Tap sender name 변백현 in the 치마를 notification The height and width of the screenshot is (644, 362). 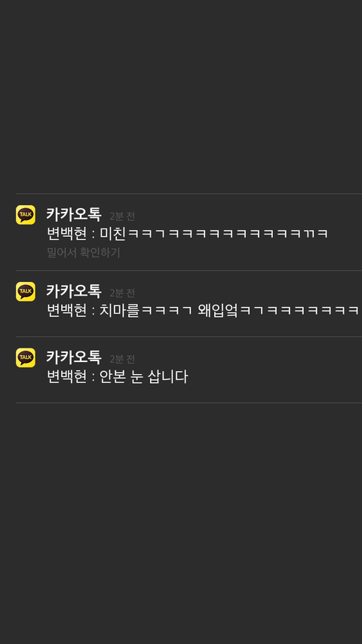click(x=66, y=311)
